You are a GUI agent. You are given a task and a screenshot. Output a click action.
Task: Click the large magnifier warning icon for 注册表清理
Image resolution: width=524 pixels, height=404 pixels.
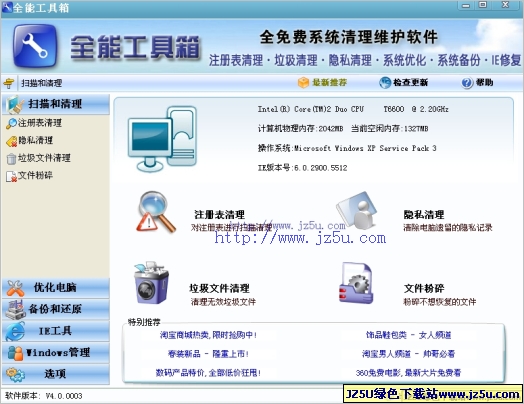(156, 212)
